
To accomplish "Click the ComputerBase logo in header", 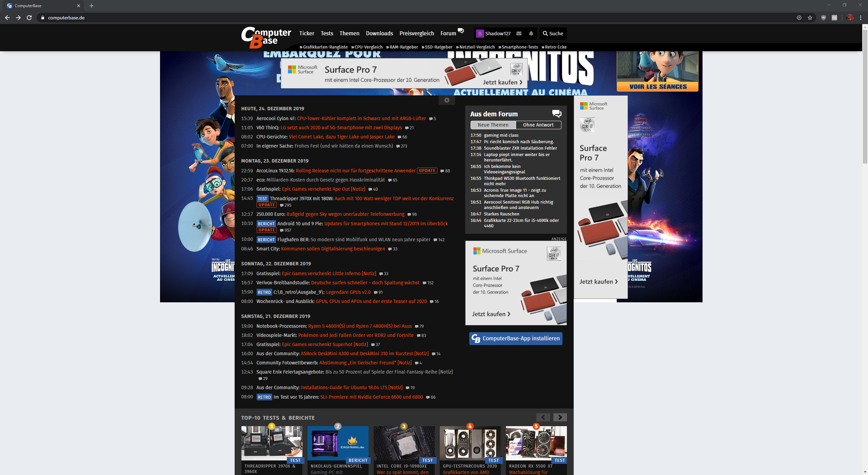I will point(266,37).
